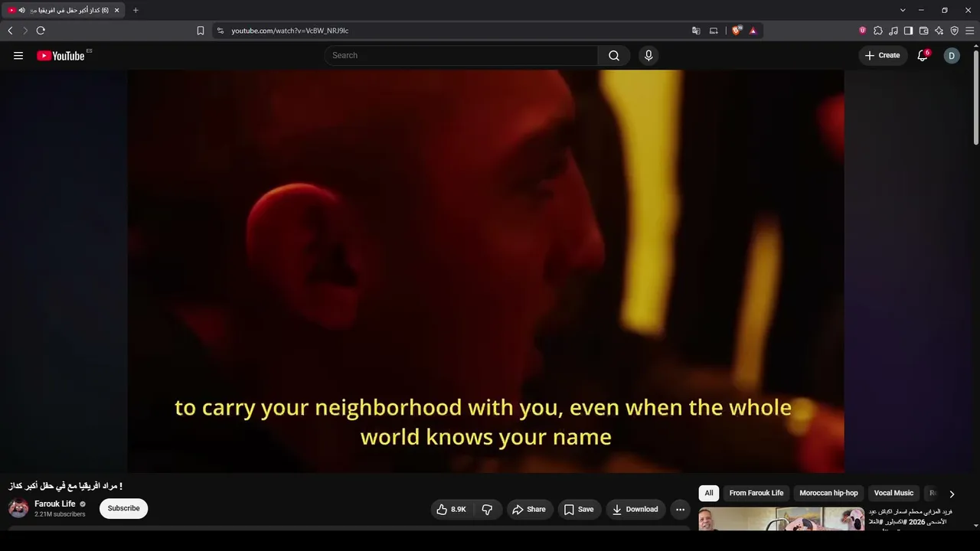Screen dimensions: 980x551
Task: Open the account avatar menu
Action: click(x=952, y=55)
